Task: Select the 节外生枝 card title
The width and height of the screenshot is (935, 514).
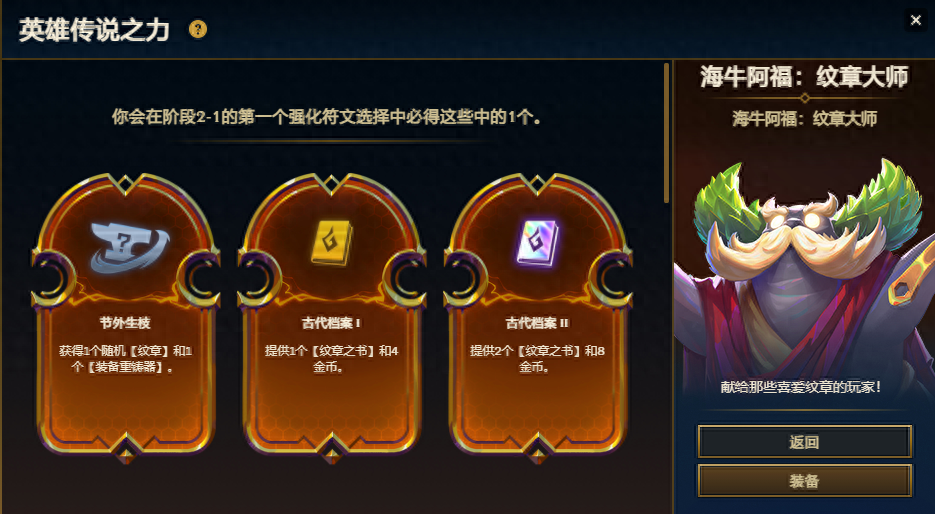Action: (125, 323)
